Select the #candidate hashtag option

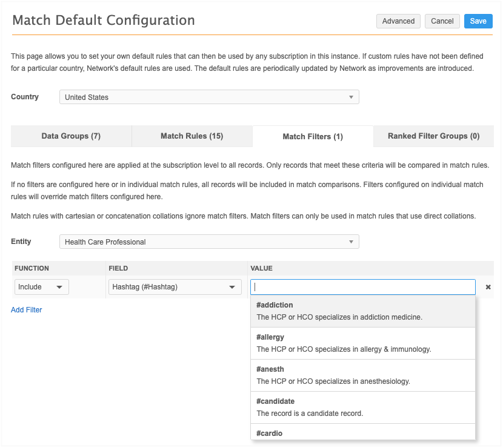[362, 407]
